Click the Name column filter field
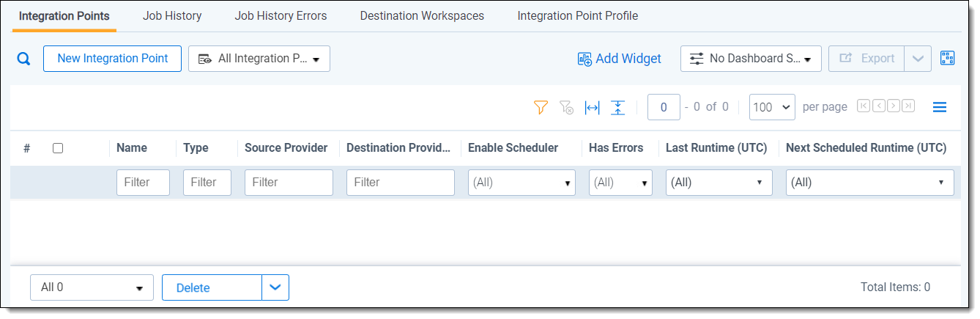The width and height of the screenshot is (980, 319). pyautogui.click(x=143, y=183)
